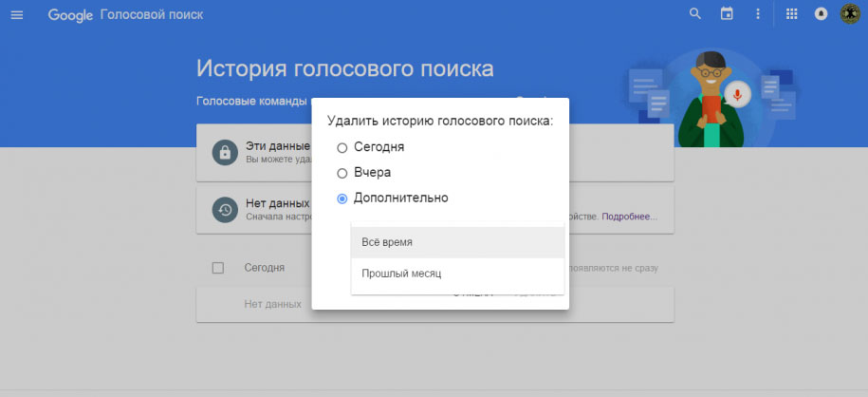Screen dimensions: 868x397
Task: Click the padlock icon on privacy card
Action: coord(225,153)
